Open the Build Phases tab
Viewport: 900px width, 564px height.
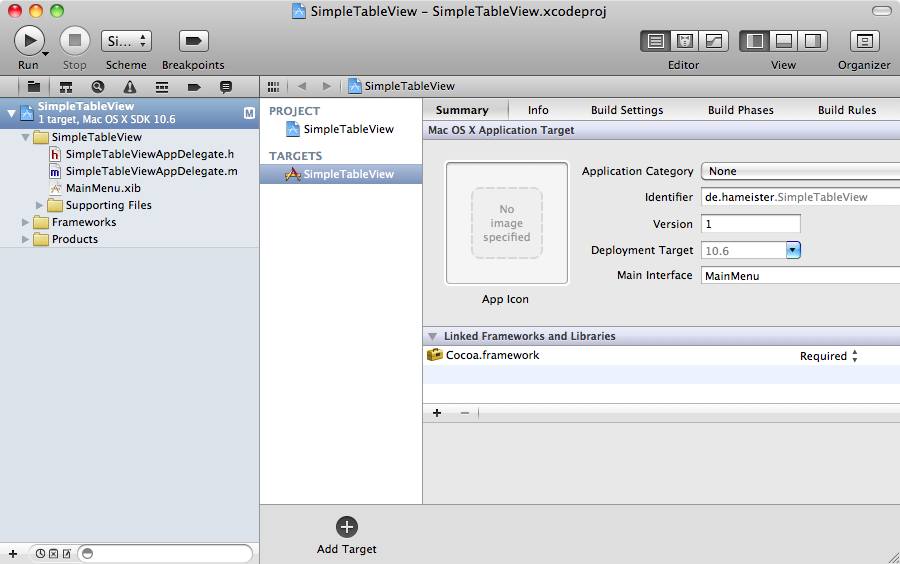[x=740, y=110]
